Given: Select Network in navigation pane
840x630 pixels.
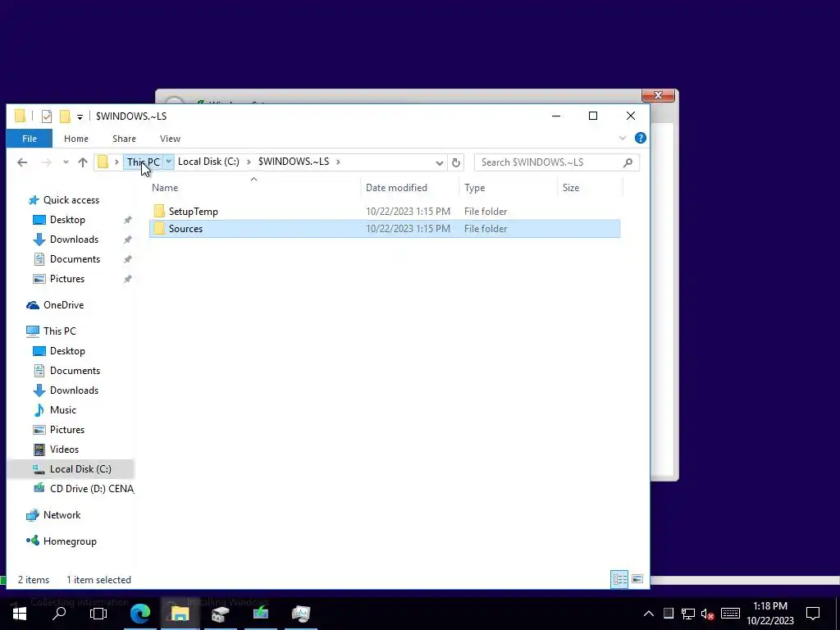Looking at the screenshot, I should (62, 515).
